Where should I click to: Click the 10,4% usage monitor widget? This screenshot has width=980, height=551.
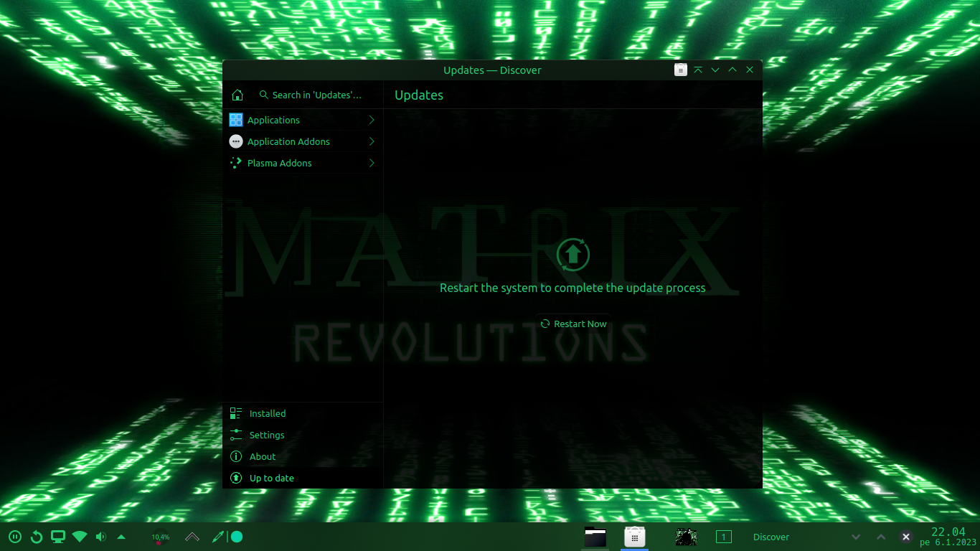pyautogui.click(x=160, y=537)
